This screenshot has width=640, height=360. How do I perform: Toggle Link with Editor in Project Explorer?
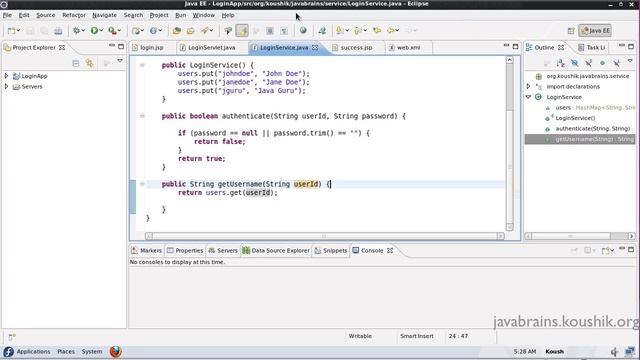89,63
